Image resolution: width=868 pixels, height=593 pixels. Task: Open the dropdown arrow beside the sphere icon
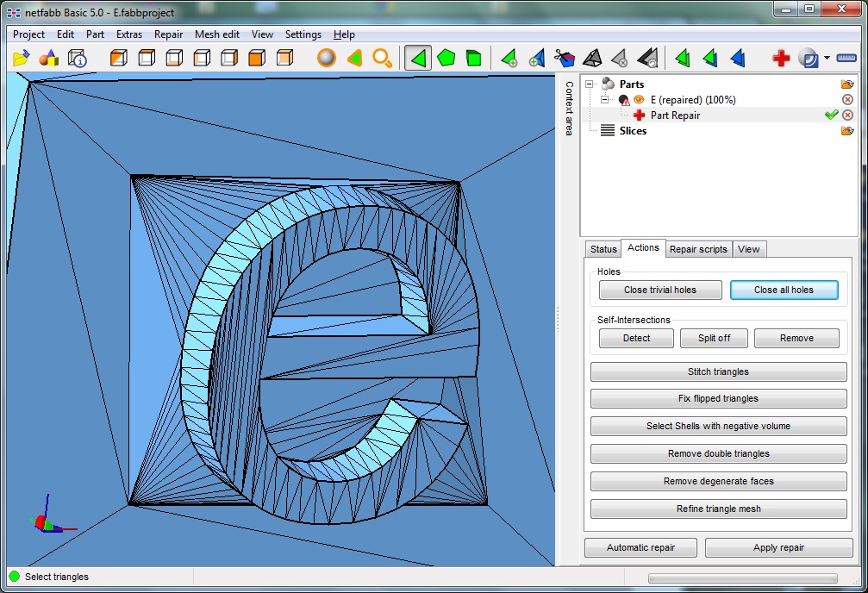click(827, 58)
